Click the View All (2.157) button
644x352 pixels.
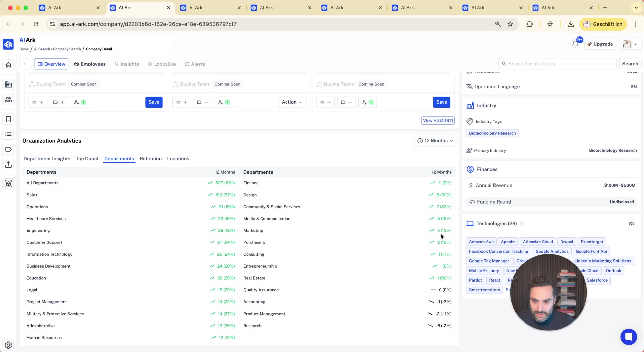click(438, 121)
